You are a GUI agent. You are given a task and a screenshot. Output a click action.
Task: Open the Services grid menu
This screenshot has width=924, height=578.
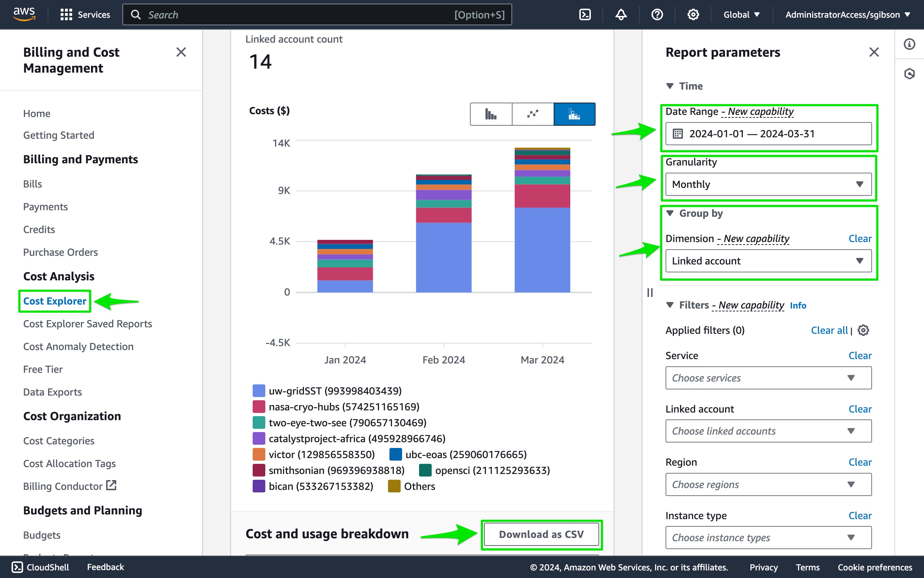[x=85, y=14]
